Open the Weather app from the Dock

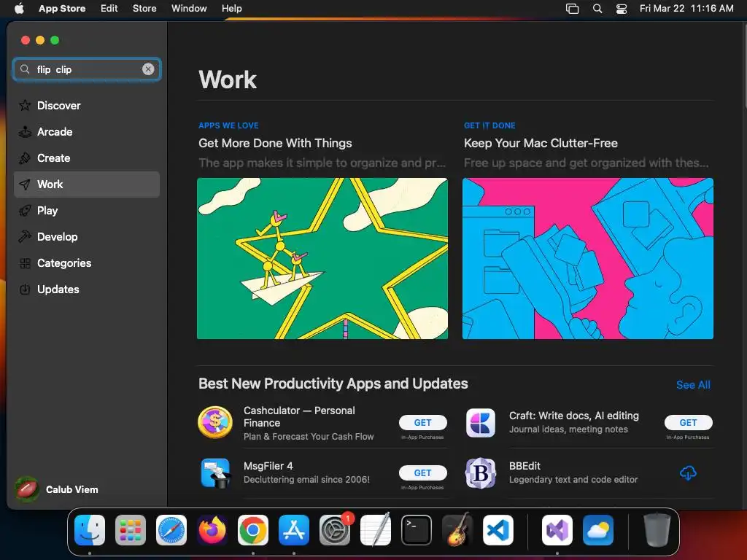pyautogui.click(x=598, y=529)
